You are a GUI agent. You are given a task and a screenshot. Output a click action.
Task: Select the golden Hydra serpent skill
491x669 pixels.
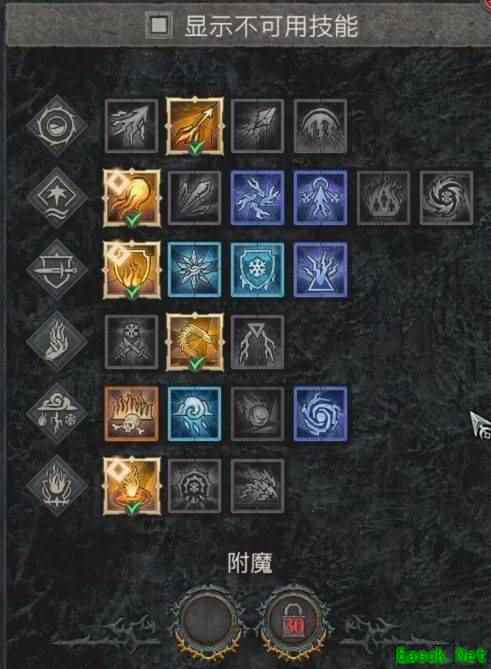(x=195, y=342)
